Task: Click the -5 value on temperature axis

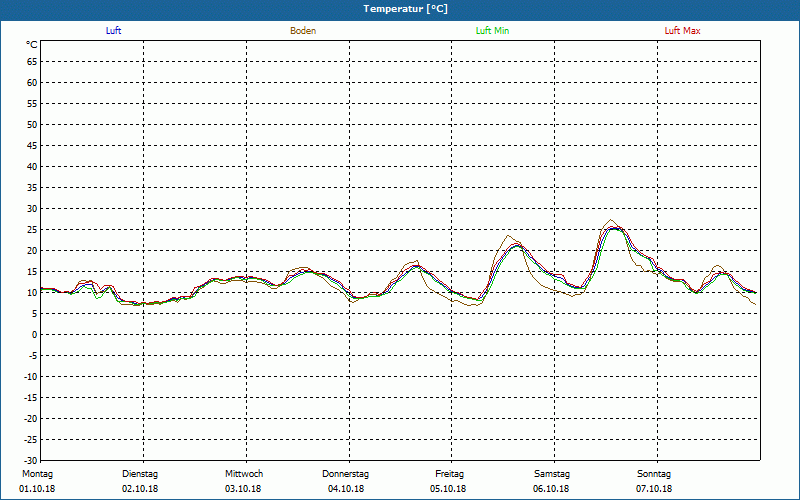Action: coord(33,356)
